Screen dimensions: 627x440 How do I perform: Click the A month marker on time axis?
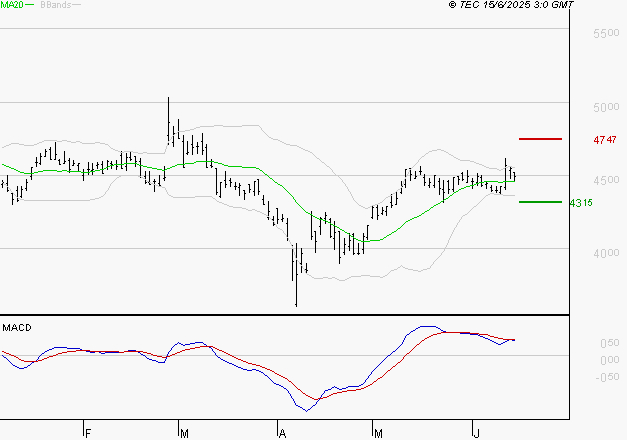(x=283, y=433)
